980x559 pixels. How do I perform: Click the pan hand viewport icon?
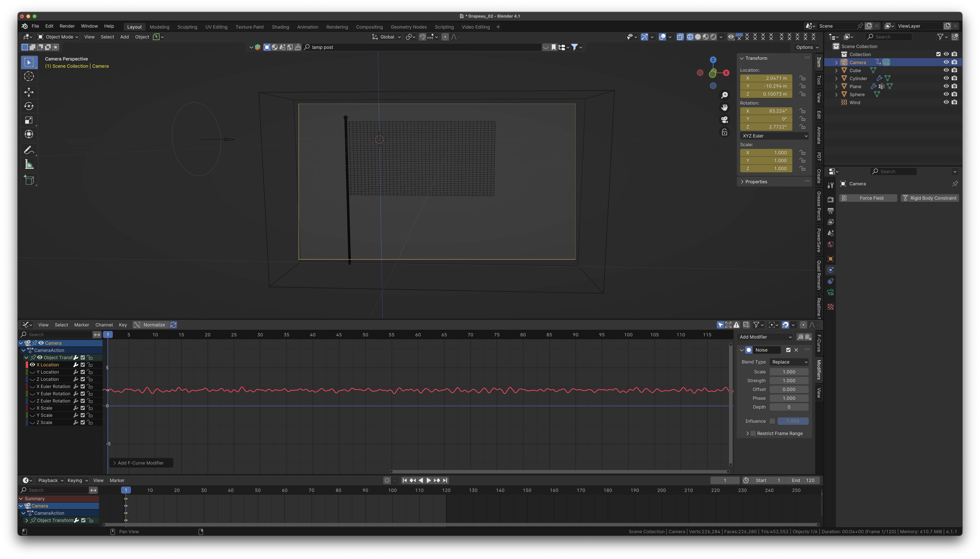coord(724,107)
